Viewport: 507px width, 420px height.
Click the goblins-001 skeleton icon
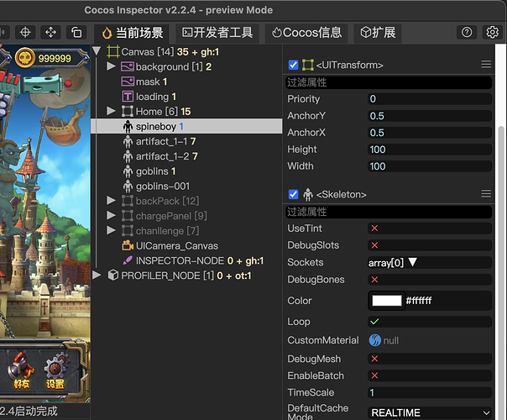pos(128,186)
